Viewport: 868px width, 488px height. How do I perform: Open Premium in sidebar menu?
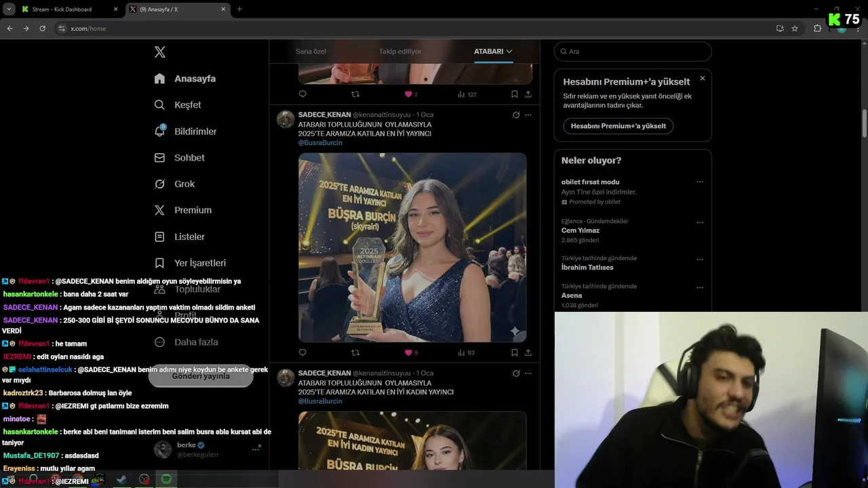tap(183, 210)
